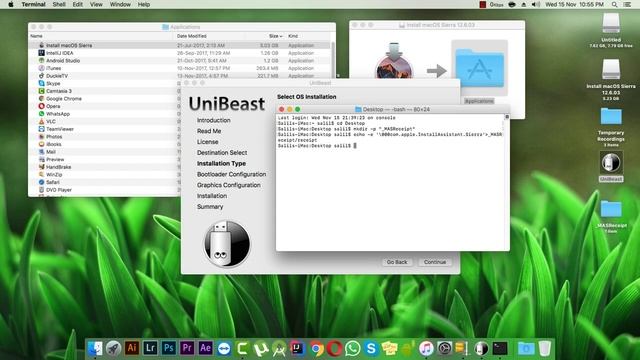The image size is (640, 360).
Task: Select Android Studio row in Finder list
Action: click(x=180, y=60)
